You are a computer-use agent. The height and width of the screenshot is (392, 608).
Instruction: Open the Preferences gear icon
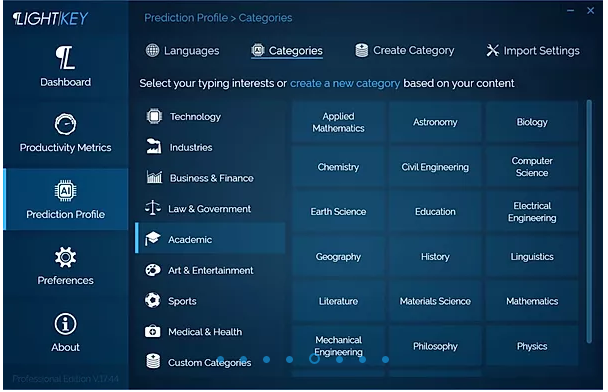click(x=65, y=257)
